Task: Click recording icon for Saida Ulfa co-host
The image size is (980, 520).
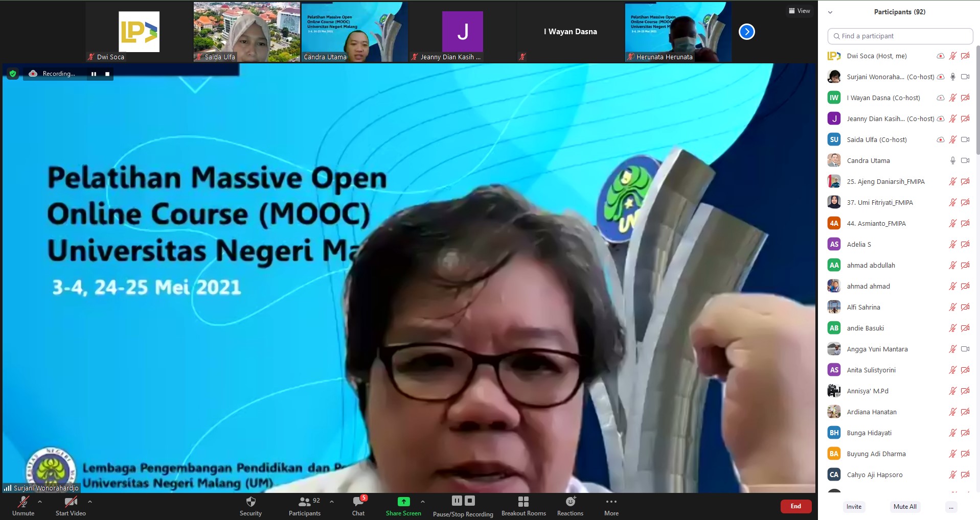Action: (x=940, y=139)
